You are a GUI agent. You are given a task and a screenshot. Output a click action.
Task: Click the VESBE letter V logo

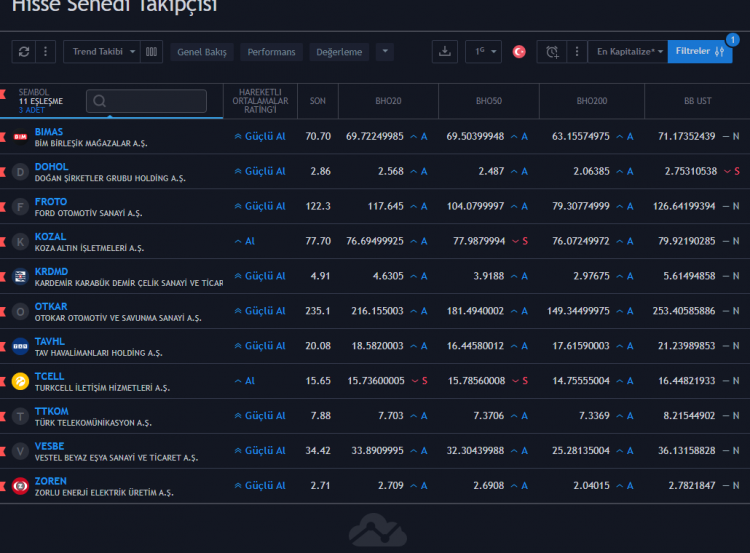click(20, 451)
